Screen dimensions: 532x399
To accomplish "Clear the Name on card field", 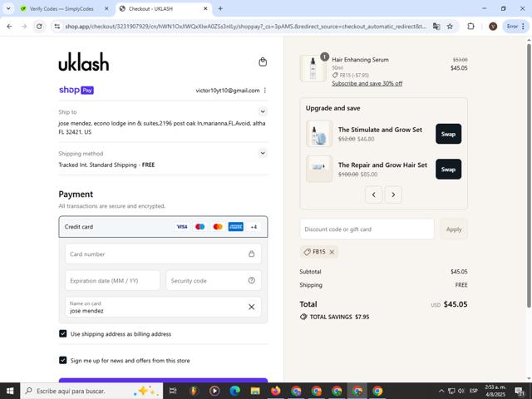I will (251, 307).
